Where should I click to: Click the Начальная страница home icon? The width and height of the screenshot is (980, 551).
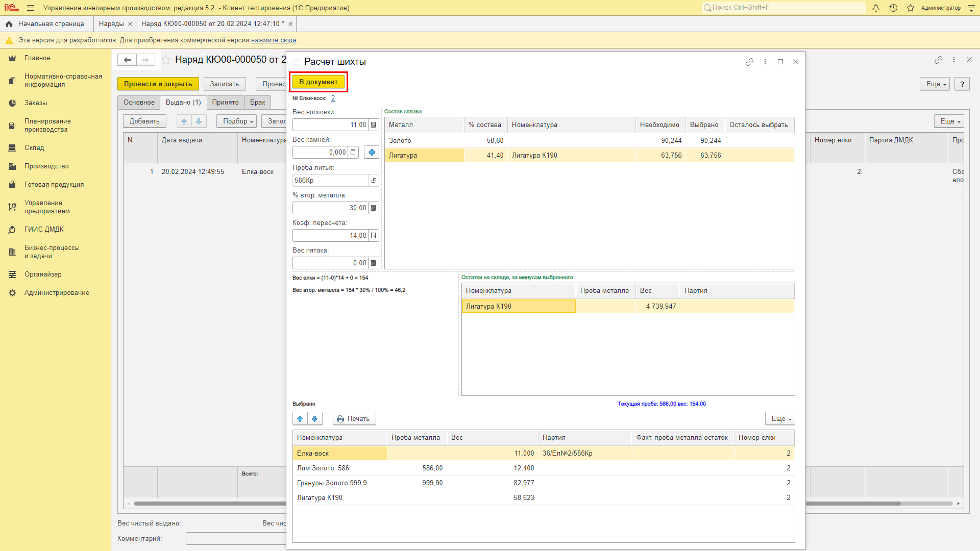pos(9,24)
